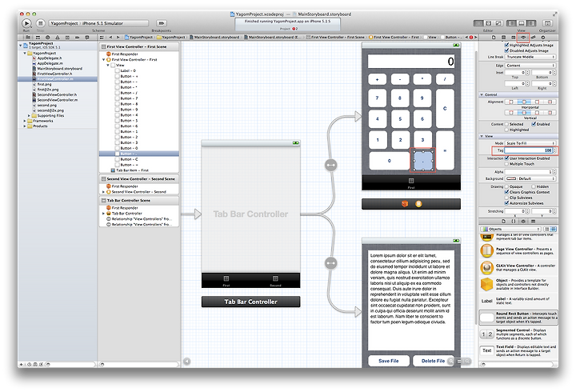Open the Project navigator icon

(27, 37)
